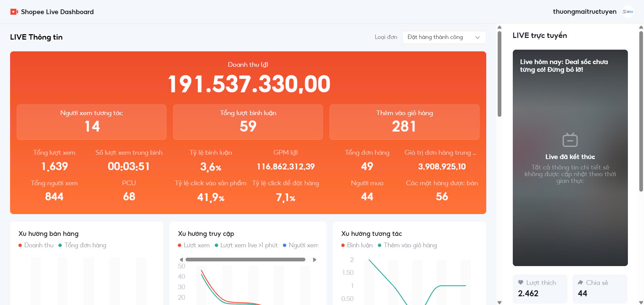Click the Shopee Live red camera logo
644x305 pixels.
[14, 12]
